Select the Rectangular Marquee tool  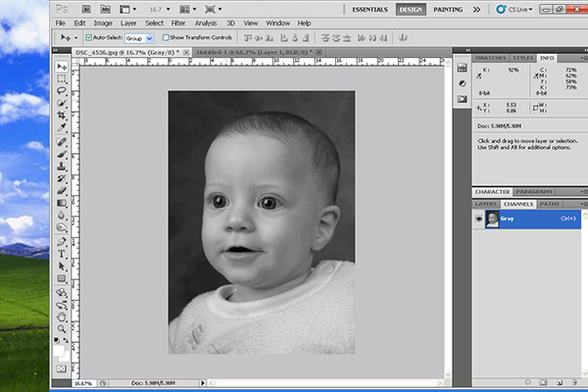pyautogui.click(x=61, y=78)
